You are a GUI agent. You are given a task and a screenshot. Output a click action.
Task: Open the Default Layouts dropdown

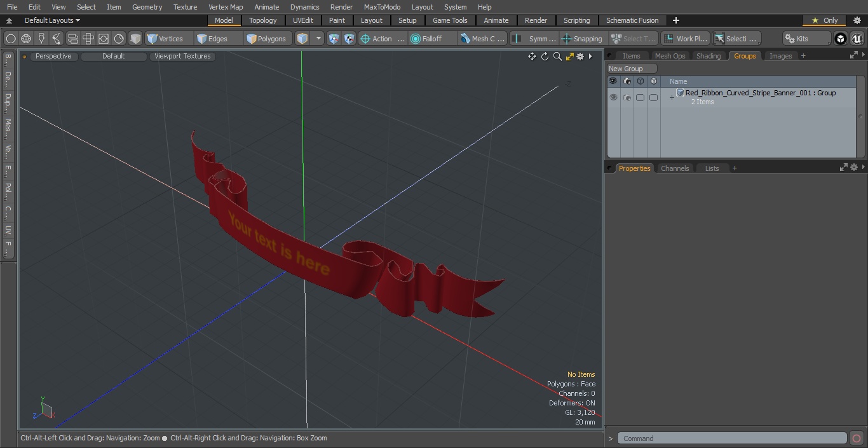coord(52,20)
